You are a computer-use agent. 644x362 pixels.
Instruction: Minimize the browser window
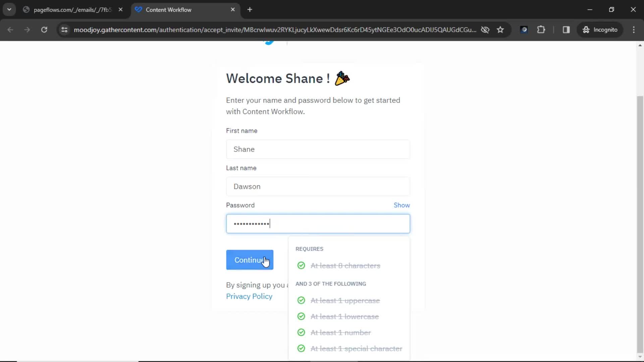[x=590, y=10]
